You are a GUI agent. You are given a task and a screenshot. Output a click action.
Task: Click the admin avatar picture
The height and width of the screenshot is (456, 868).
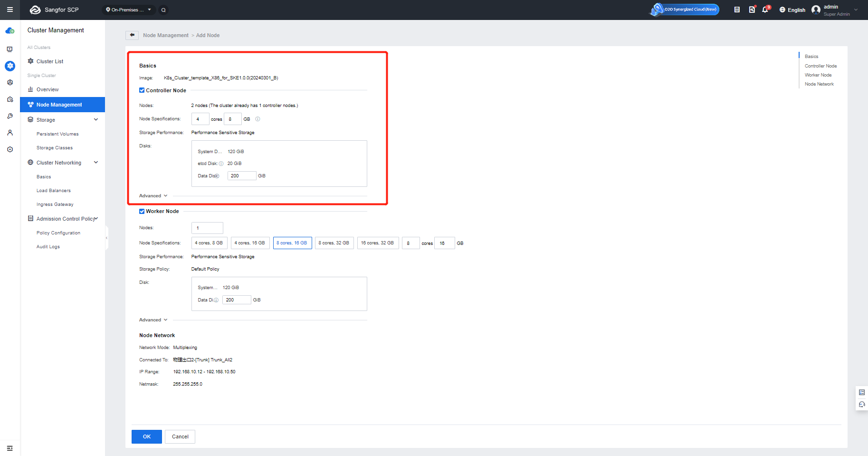click(816, 10)
